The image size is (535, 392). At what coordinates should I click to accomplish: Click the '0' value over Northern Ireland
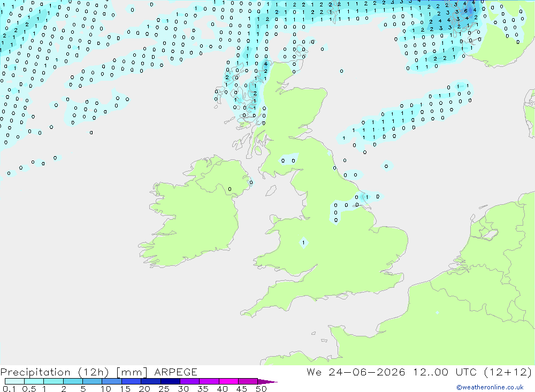(x=230, y=189)
